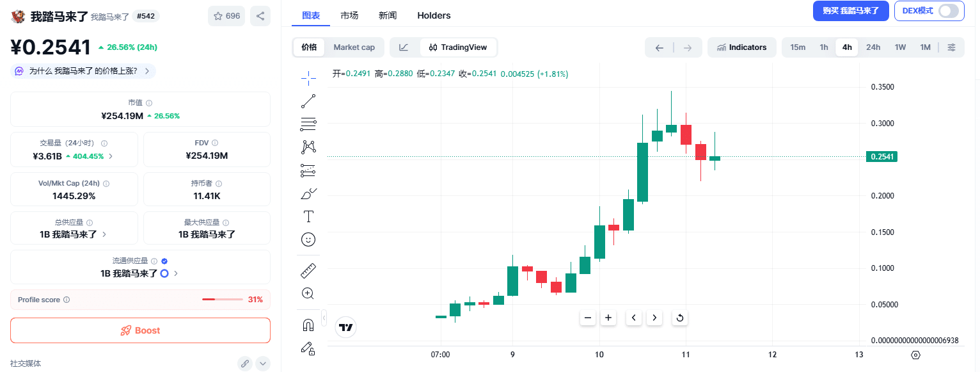Select the crosshair cursor tool
980x372 pixels.
point(308,78)
